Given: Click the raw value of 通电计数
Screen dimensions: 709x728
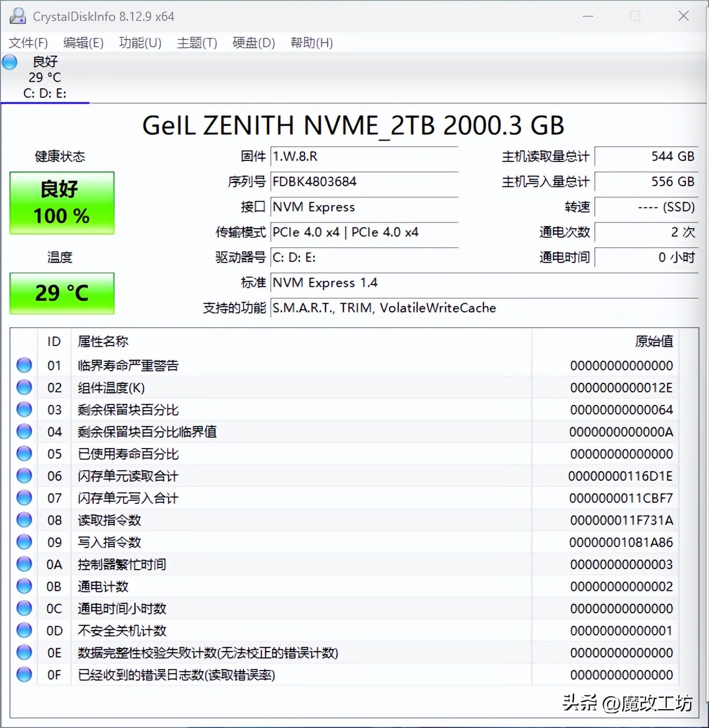Looking at the screenshot, I should click(621, 586).
